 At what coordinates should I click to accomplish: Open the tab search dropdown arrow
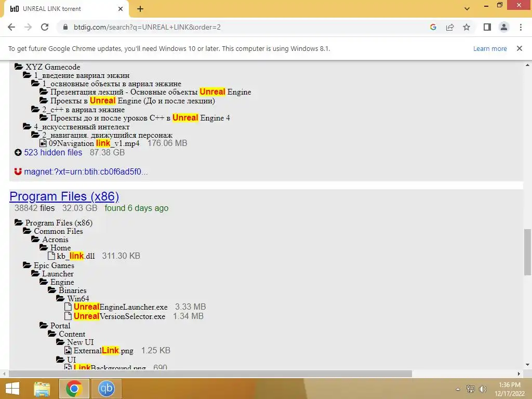point(467,9)
